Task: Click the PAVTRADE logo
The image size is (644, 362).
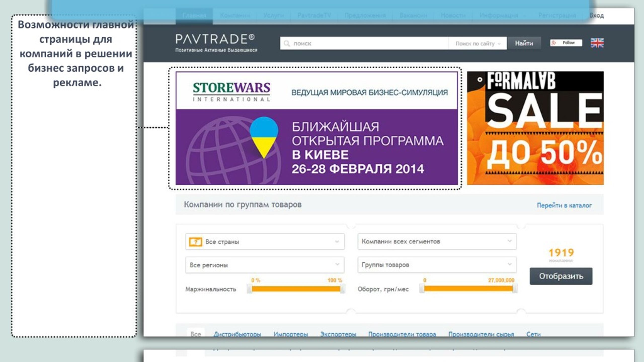Action: 216,43
